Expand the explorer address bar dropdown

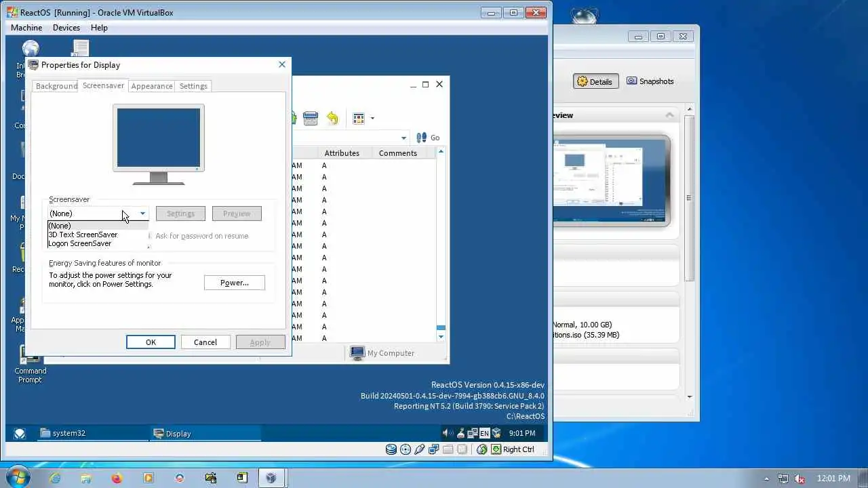tap(403, 138)
